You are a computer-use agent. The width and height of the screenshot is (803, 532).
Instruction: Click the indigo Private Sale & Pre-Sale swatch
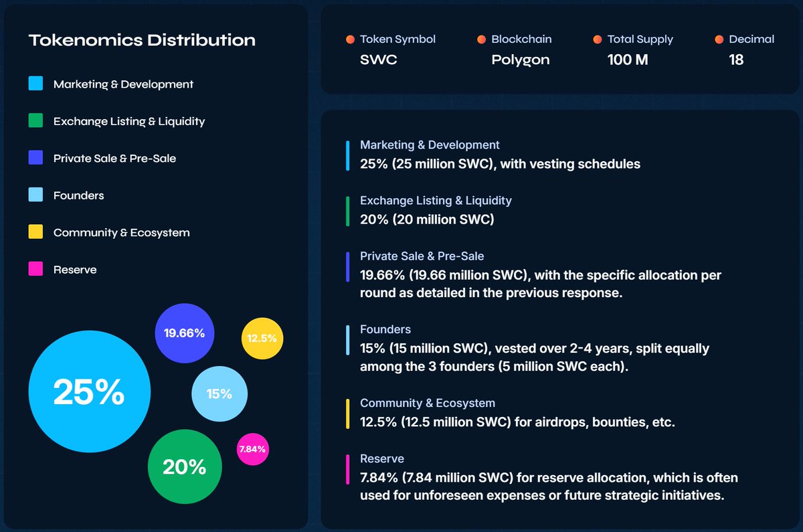(35, 158)
